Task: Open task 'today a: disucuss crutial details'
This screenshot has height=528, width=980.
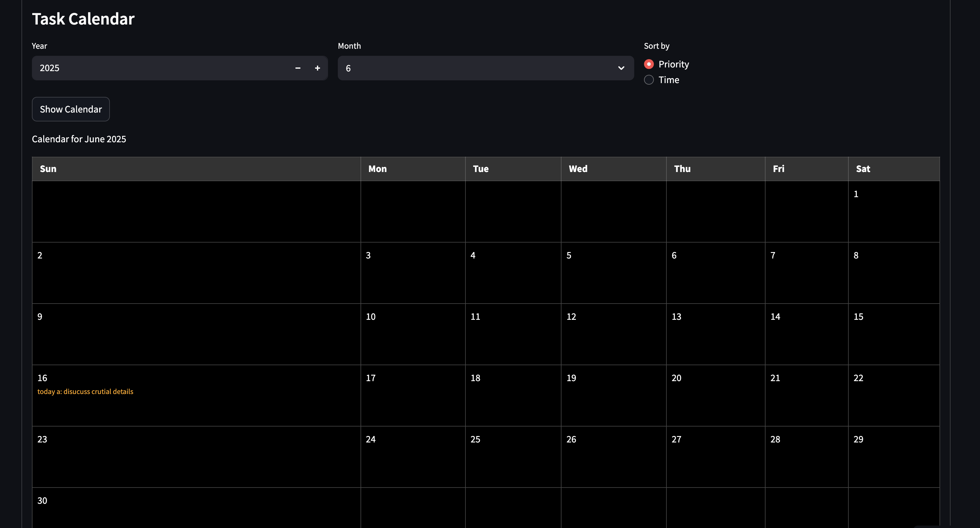Action: coord(85,392)
